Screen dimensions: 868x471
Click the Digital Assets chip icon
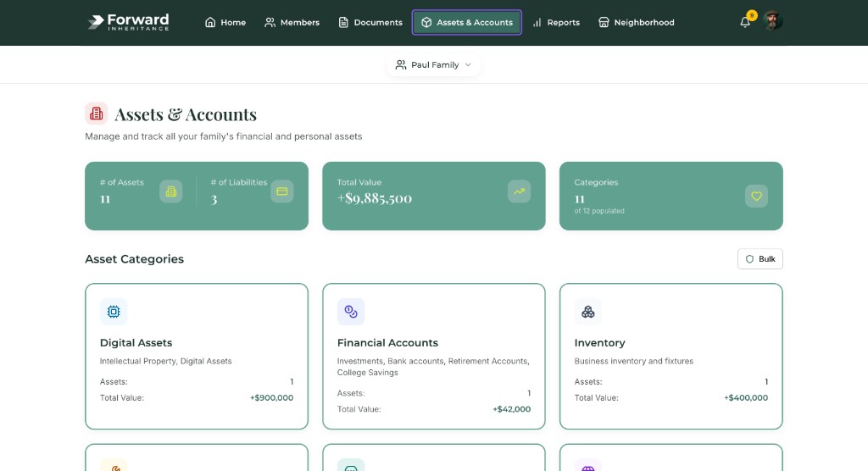[x=114, y=312]
